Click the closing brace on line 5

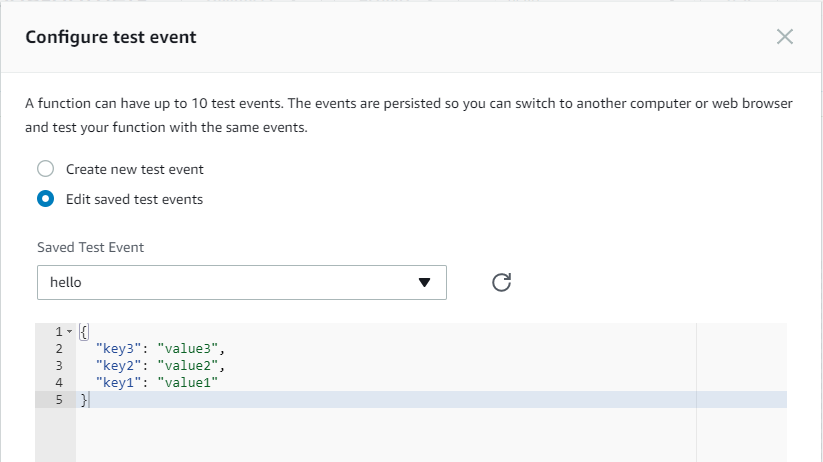click(84, 400)
